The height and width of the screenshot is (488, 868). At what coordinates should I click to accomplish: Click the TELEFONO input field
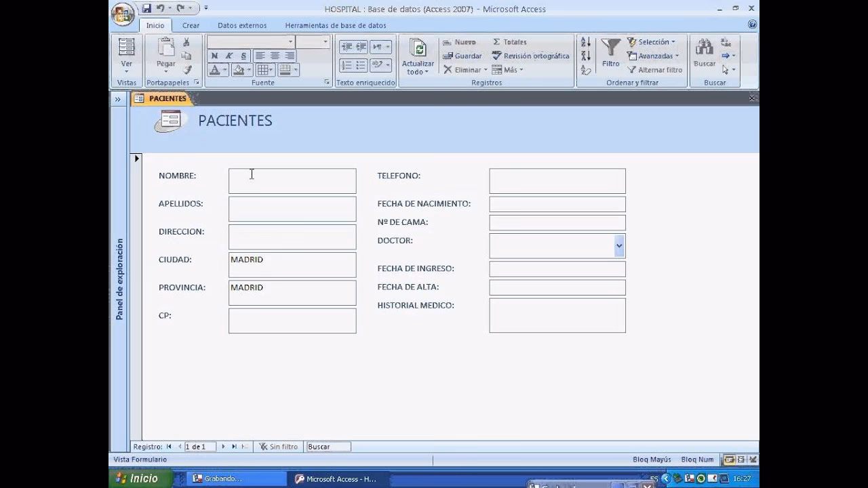(557, 181)
